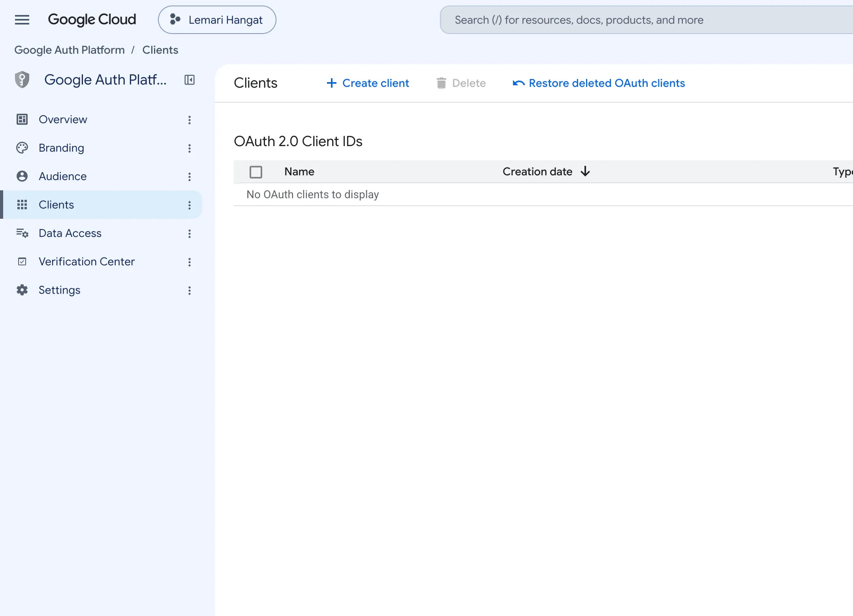The width and height of the screenshot is (853, 616).
Task: Click the Google Auth Platform shield icon
Action: [x=22, y=80]
